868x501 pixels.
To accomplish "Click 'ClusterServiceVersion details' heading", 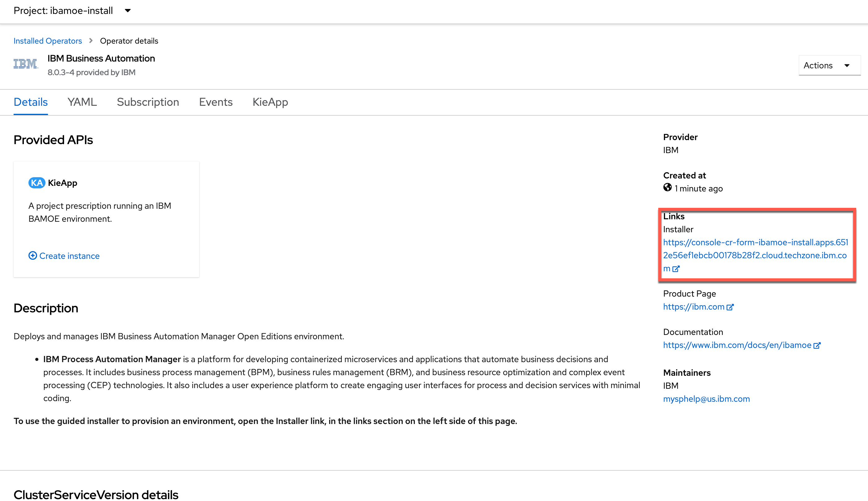I will coord(96,495).
